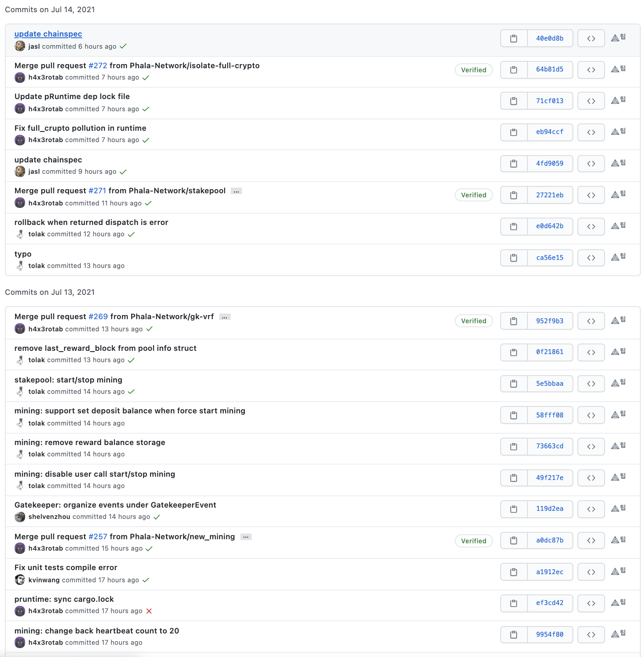Copy SHA of commit 952f9b3
This screenshot has width=644, height=657.
pyautogui.click(x=514, y=321)
